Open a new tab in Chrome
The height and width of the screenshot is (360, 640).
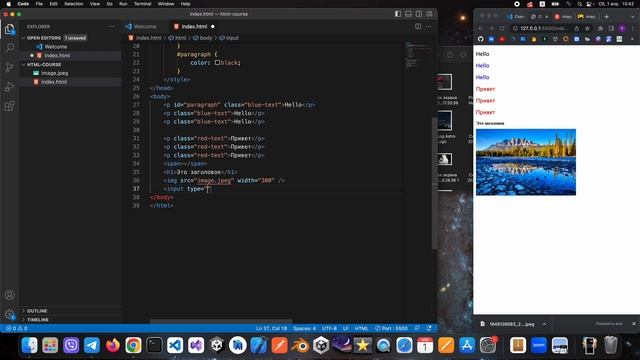606,16
